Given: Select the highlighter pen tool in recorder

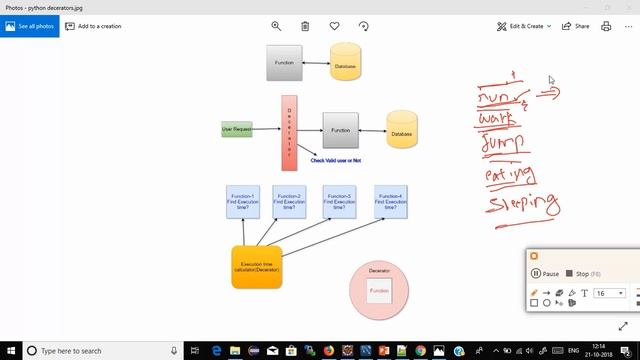Looking at the screenshot, I should 572,293.
